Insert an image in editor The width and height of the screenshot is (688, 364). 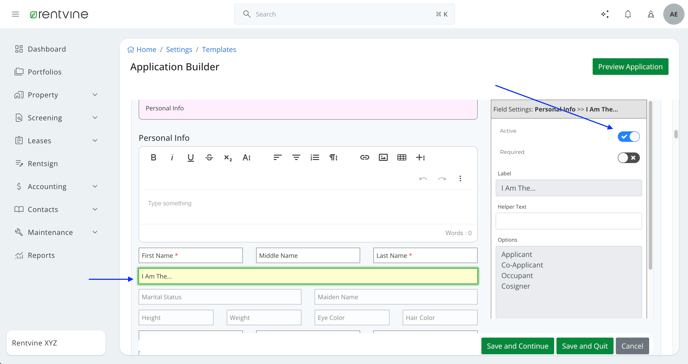pos(383,157)
